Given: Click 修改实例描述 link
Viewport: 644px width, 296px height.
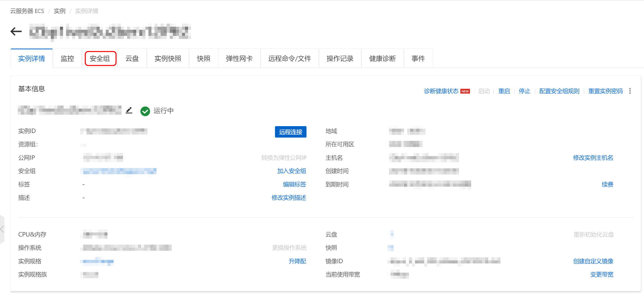Looking at the screenshot, I should click(289, 198).
